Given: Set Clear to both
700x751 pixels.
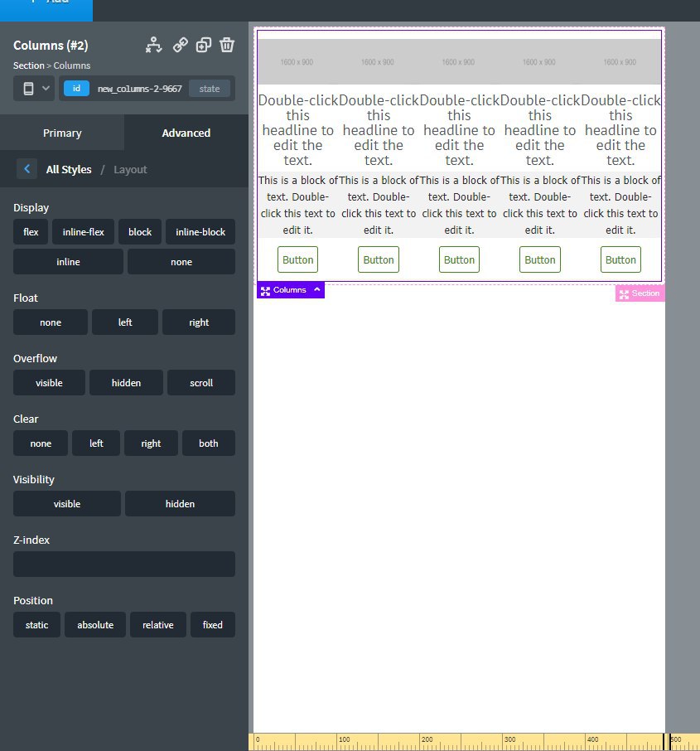Looking at the screenshot, I should click(209, 443).
